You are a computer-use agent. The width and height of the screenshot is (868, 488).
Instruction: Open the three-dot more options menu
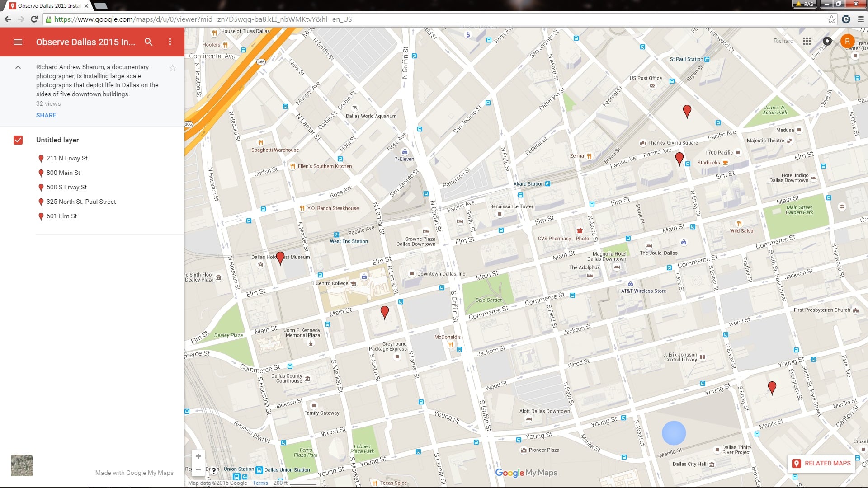point(170,42)
